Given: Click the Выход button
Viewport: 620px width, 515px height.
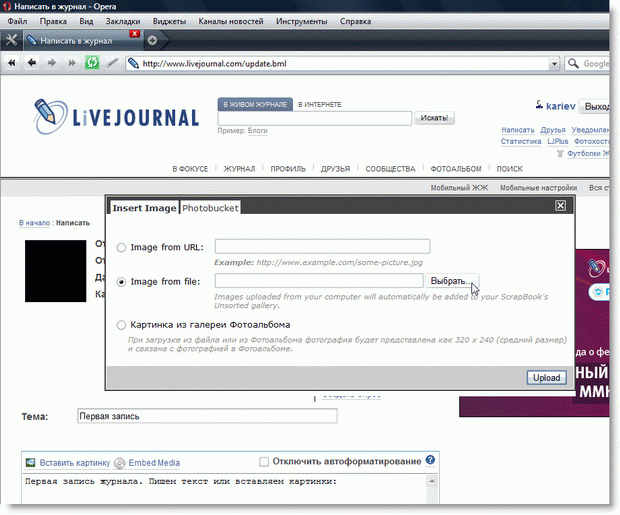Looking at the screenshot, I should (x=595, y=106).
